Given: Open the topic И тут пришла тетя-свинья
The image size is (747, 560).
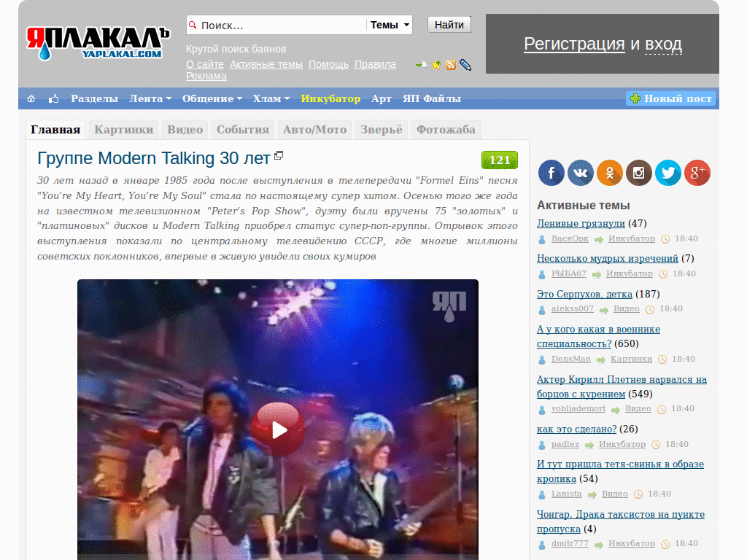Looking at the screenshot, I should point(620,472).
